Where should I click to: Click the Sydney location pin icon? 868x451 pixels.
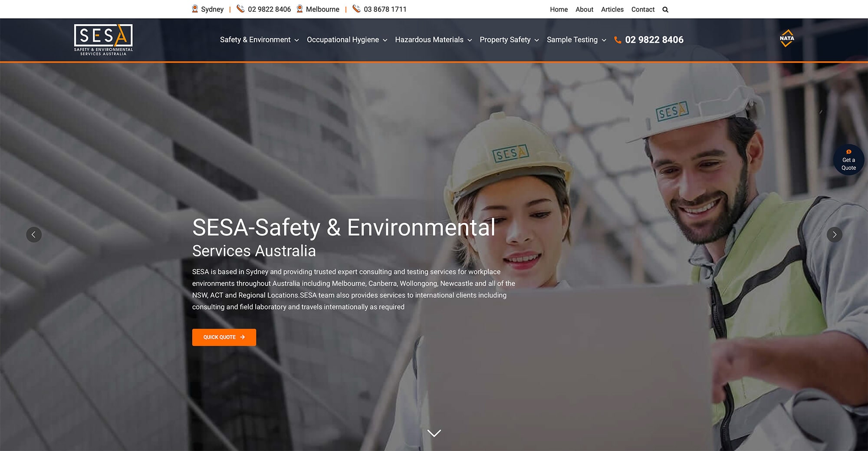click(x=195, y=9)
